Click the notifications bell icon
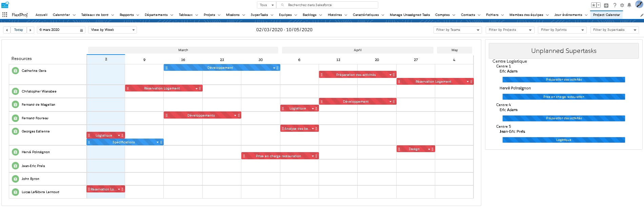 click(629, 5)
